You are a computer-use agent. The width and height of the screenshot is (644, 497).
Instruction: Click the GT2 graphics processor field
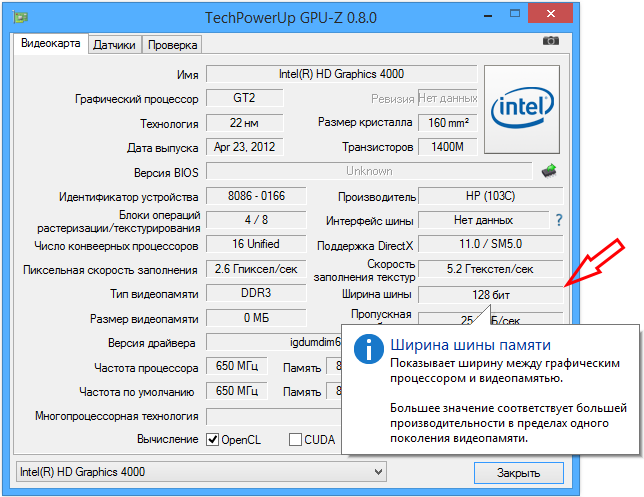point(244,98)
